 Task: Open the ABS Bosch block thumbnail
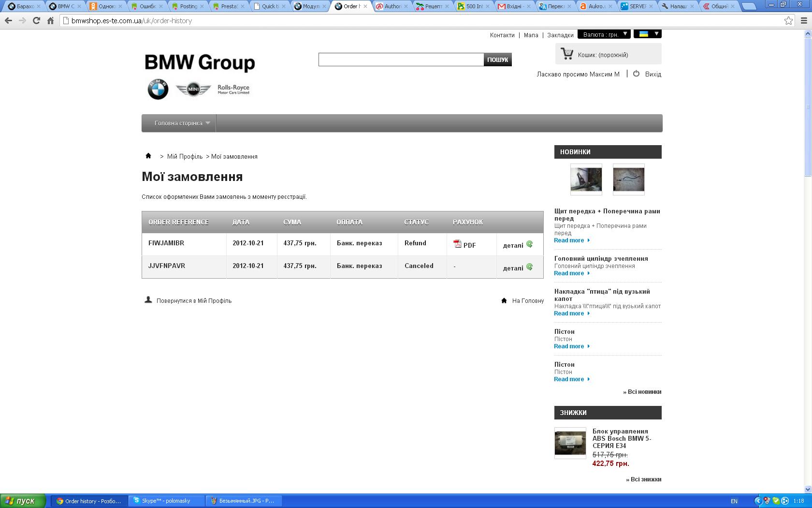click(x=570, y=443)
